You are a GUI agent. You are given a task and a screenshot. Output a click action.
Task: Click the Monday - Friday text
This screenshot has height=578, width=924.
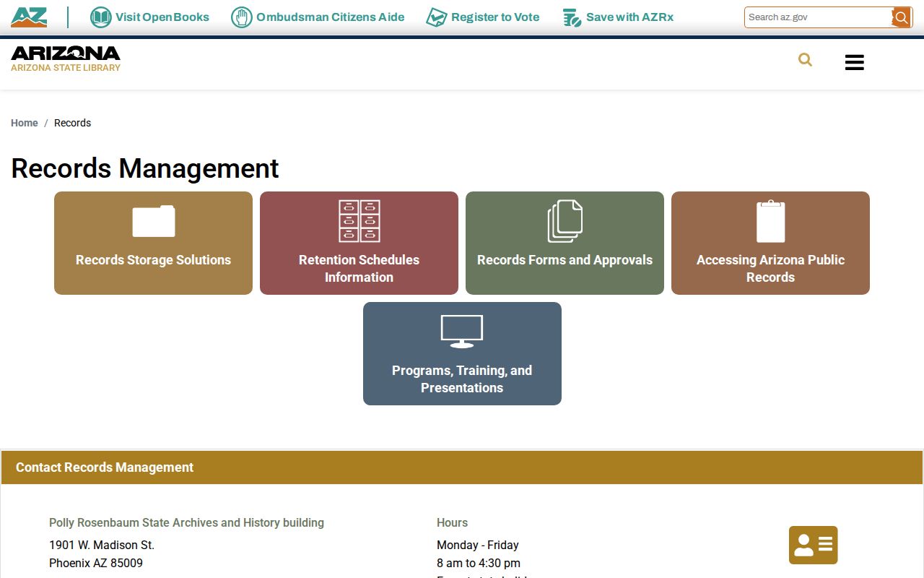point(478,545)
